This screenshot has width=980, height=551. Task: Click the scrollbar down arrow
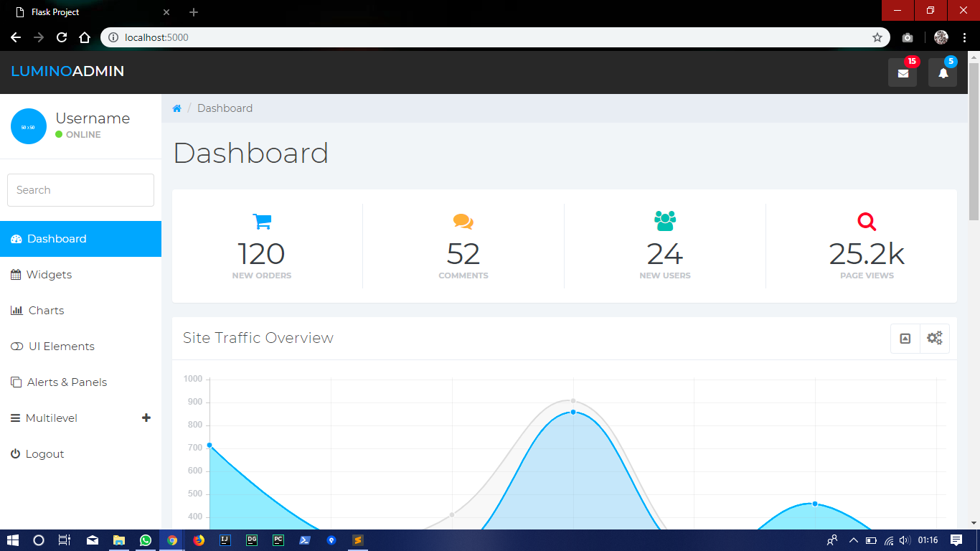[974, 523]
